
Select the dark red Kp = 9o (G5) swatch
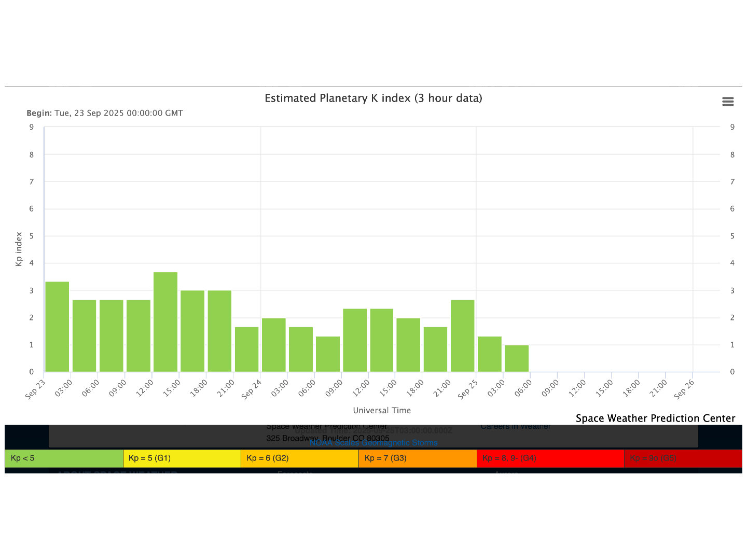coord(682,458)
